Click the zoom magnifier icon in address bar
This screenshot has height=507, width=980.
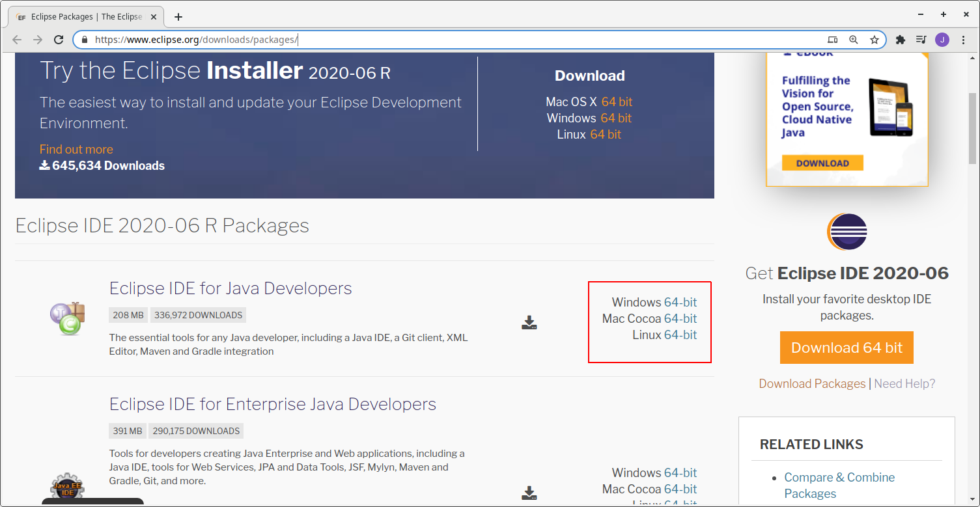tap(854, 40)
